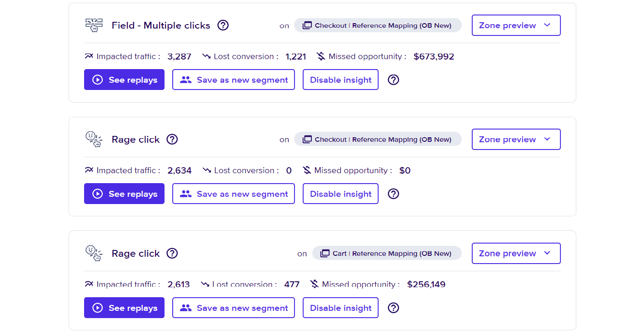Expand Zone preview for Field - Multiple clicks
Viewport: 644px width, 334px height.
(x=516, y=25)
